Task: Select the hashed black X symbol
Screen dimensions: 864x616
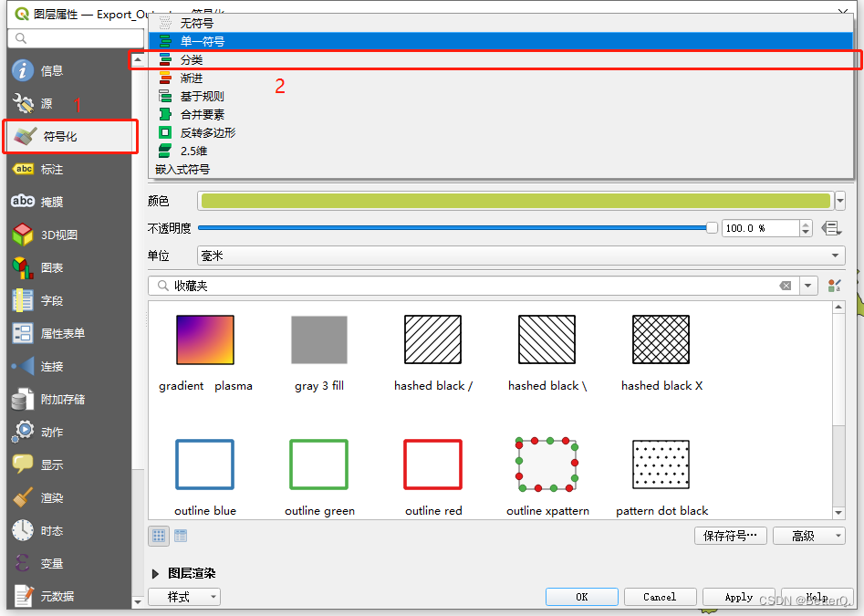Action: tap(661, 352)
